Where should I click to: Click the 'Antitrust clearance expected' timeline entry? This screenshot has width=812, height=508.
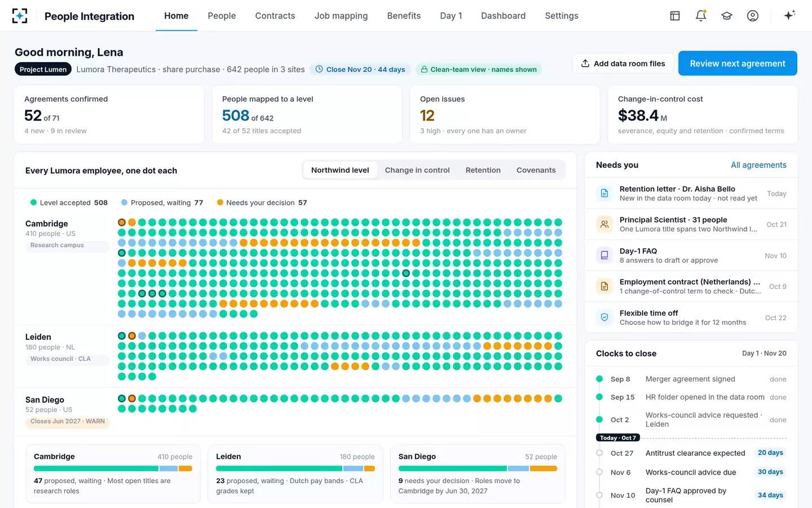click(691, 453)
